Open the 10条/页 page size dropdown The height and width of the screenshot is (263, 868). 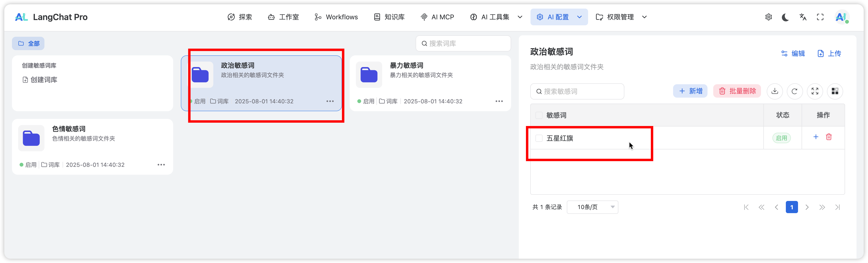(592, 207)
